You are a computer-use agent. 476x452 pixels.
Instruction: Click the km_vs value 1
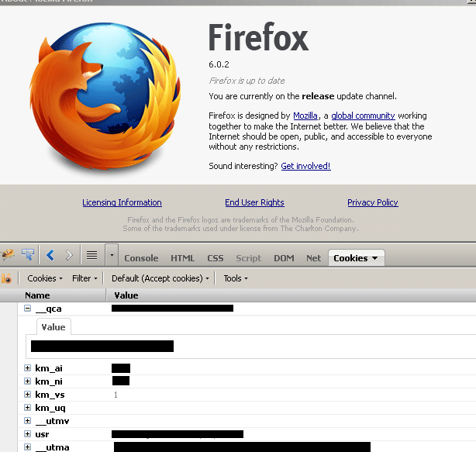pyautogui.click(x=116, y=395)
